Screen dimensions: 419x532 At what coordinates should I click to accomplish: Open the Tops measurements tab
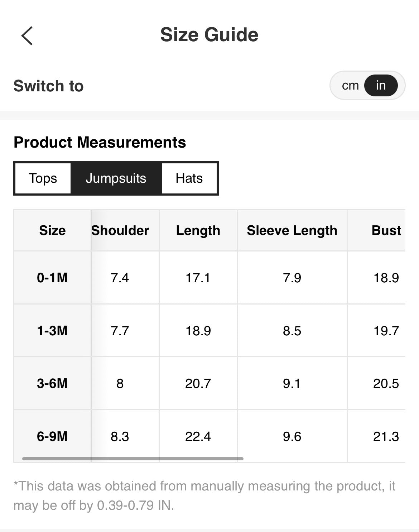[x=43, y=178]
